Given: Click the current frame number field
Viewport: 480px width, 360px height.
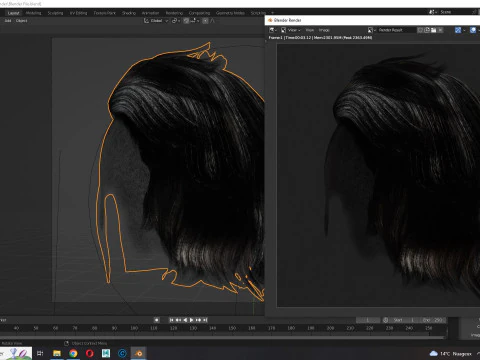Looking at the screenshot, I should tap(368, 320).
